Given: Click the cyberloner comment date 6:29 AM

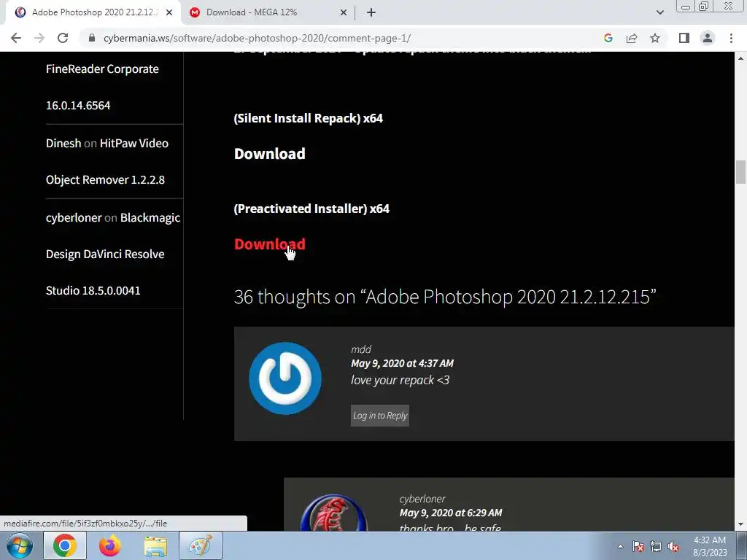Looking at the screenshot, I should click(x=451, y=513).
